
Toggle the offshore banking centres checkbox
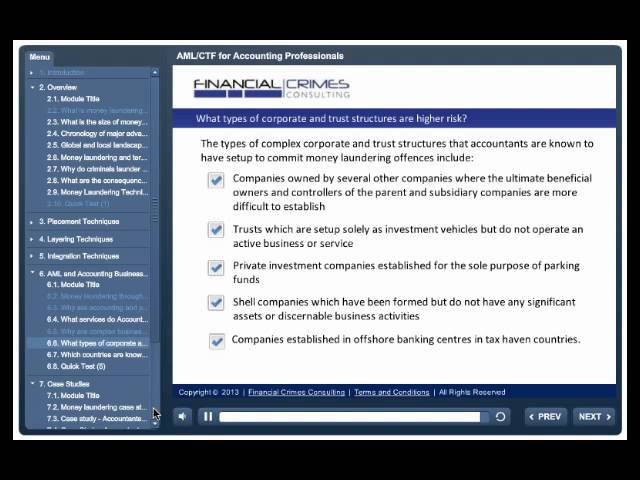(216, 341)
